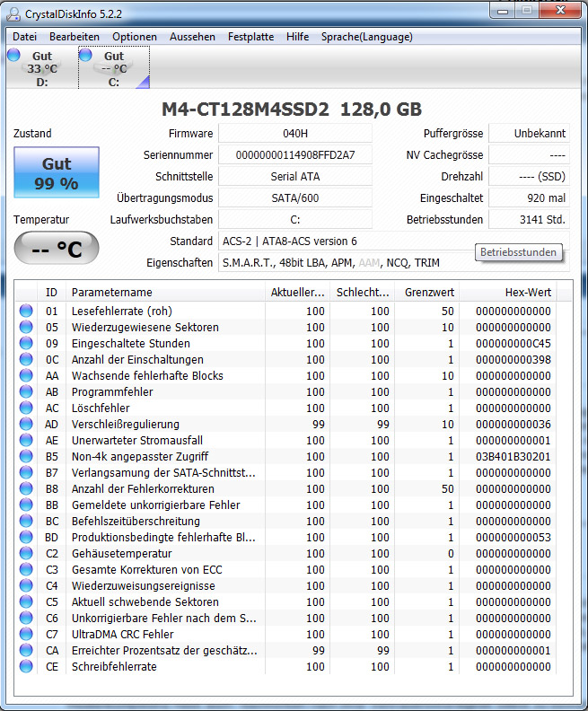Click the Seriennummer value field
Viewport: 588px width, 711px height.
coord(295,155)
